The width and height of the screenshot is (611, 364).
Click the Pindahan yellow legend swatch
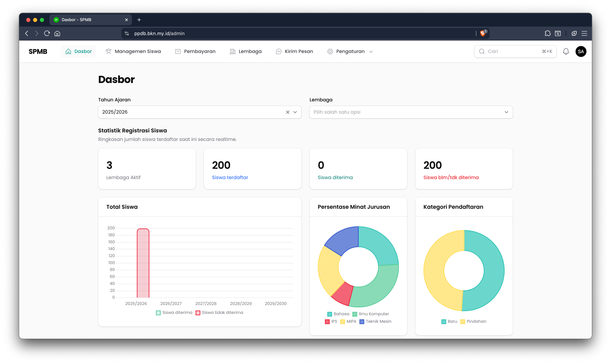[463, 322]
